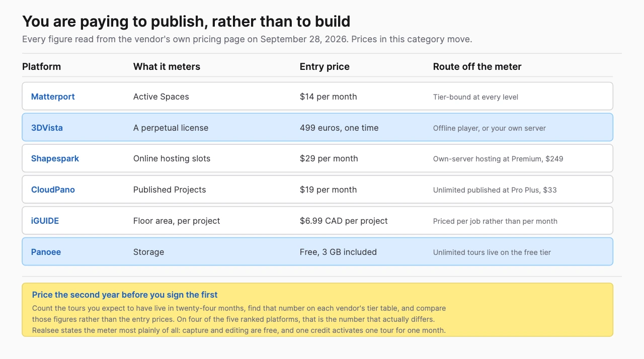The width and height of the screenshot is (644, 359).
Task: Click the page title about paying to publish
Action: pyautogui.click(x=186, y=22)
